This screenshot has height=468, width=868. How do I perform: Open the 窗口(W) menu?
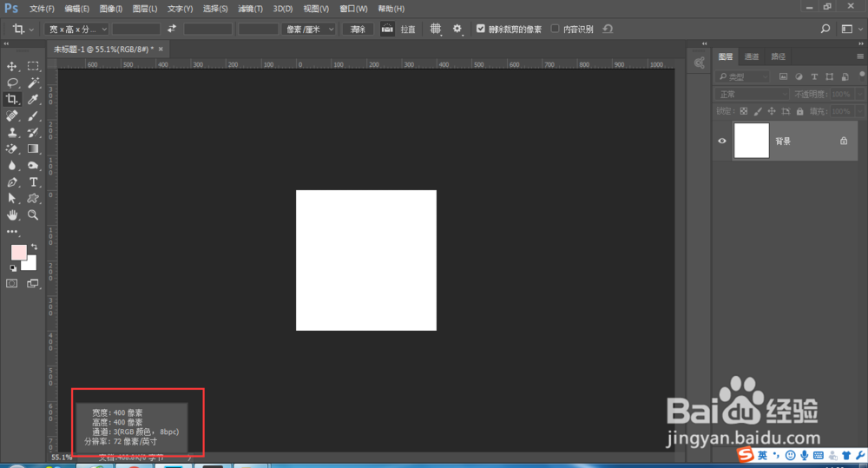[353, 9]
